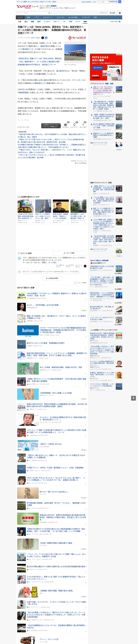This screenshot has height=644, width=138.
Task: Open the '負債260億円…破産開始決定' video thumbnail
Action: (x=61, y=206)
